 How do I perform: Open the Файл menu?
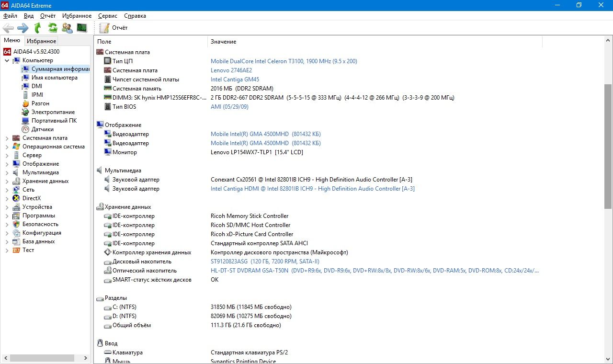click(x=10, y=16)
